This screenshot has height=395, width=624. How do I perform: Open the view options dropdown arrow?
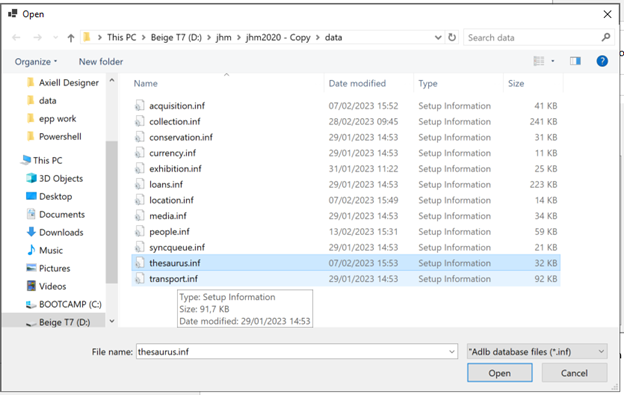(552, 61)
